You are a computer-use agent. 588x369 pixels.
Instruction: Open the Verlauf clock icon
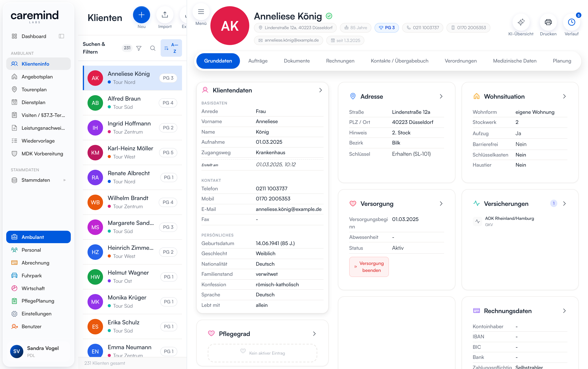571,22
